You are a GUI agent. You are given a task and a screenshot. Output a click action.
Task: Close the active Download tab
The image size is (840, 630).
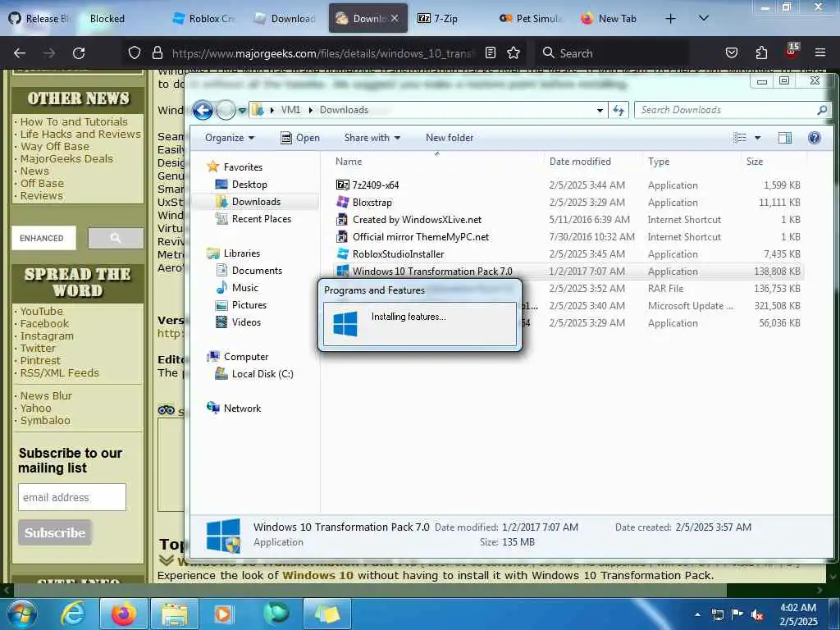395,18
